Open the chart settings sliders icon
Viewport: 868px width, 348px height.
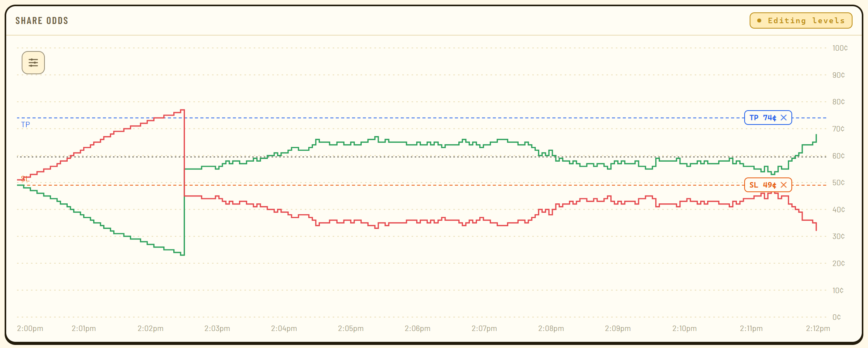pos(33,63)
